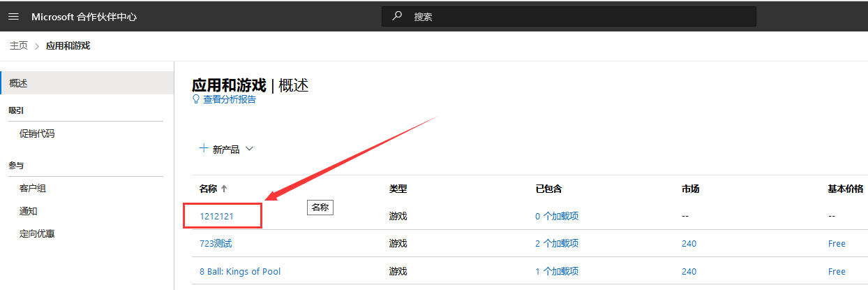Select 概述 in the left sidebar

click(19, 83)
